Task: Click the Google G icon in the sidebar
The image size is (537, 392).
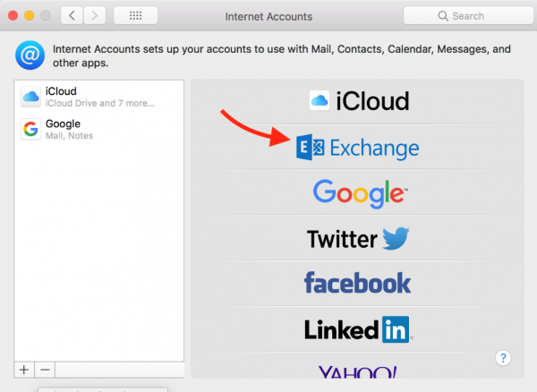Action: pos(30,130)
